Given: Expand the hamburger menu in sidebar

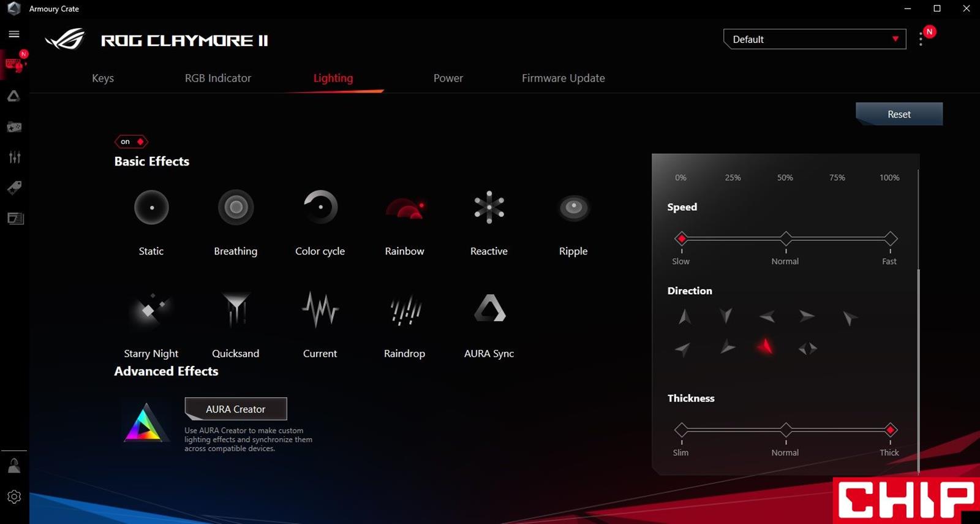Looking at the screenshot, I should click(14, 34).
